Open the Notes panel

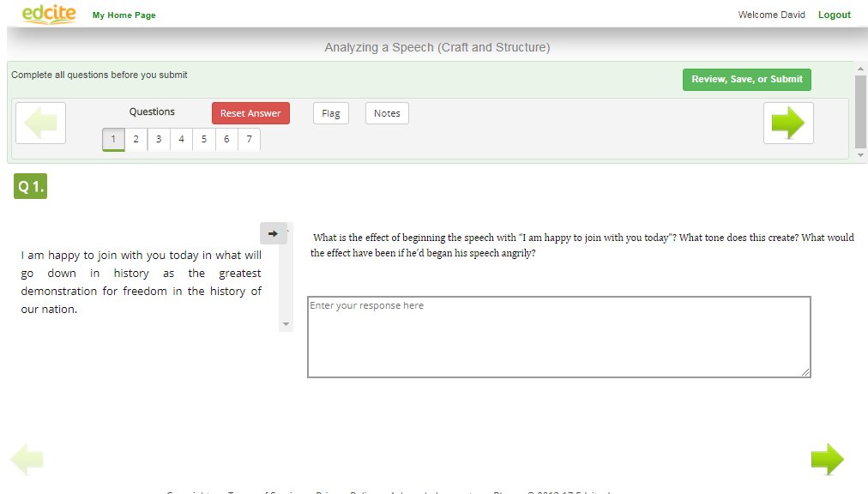tap(387, 113)
